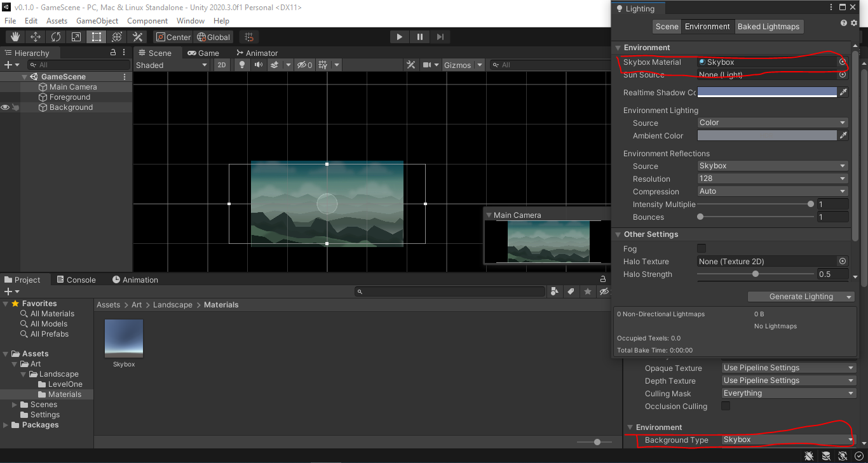Toggle handle rotation Global button

pos(214,37)
